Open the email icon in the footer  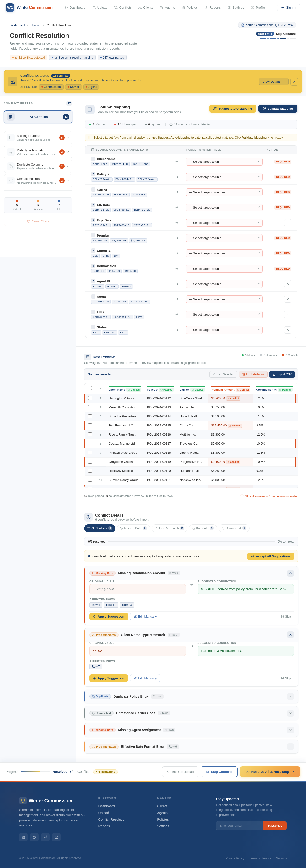57,837
